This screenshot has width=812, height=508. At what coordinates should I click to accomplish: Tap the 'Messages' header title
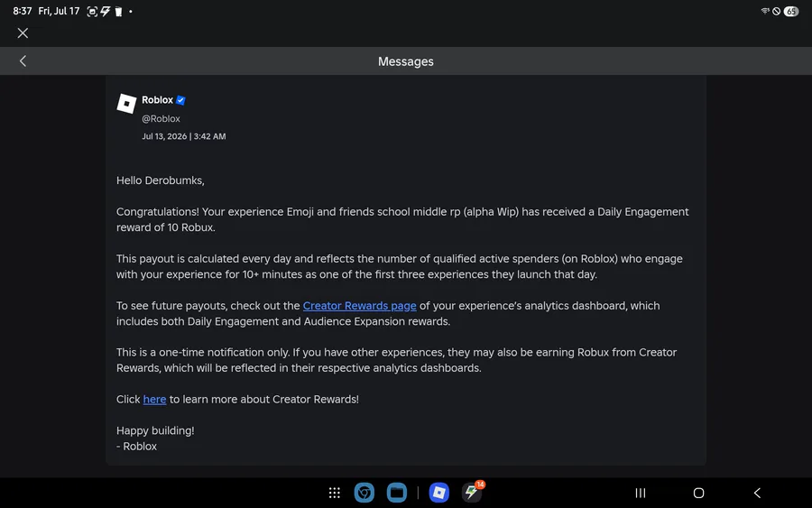[x=405, y=61]
